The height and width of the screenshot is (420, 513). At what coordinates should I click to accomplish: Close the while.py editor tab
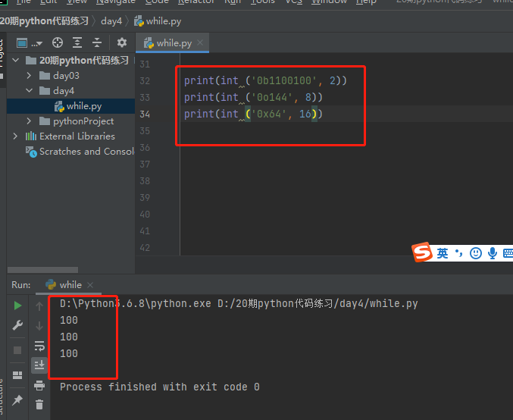[x=200, y=42]
